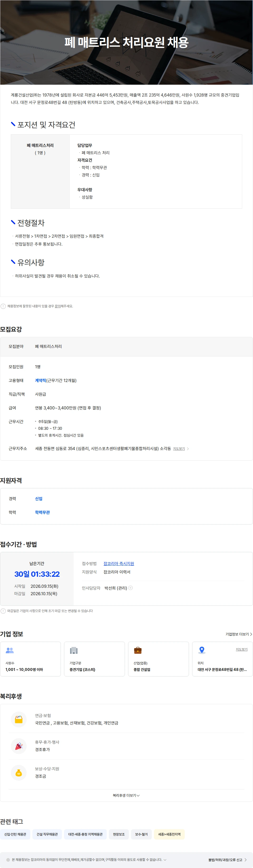The height and width of the screenshot is (868, 253).
Task: Click info icon beside 마감일은 기업의 사정 notice
Action: [3, 611]
